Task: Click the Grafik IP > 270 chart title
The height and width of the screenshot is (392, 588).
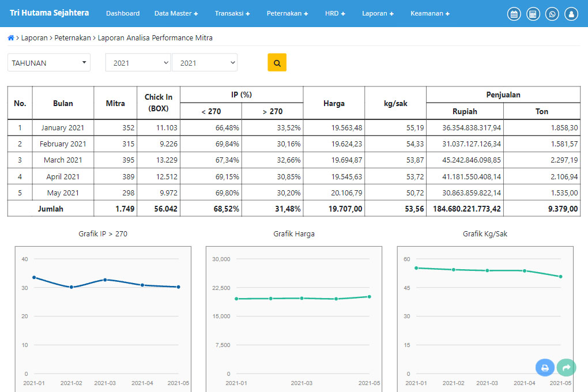Action: point(103,233)
